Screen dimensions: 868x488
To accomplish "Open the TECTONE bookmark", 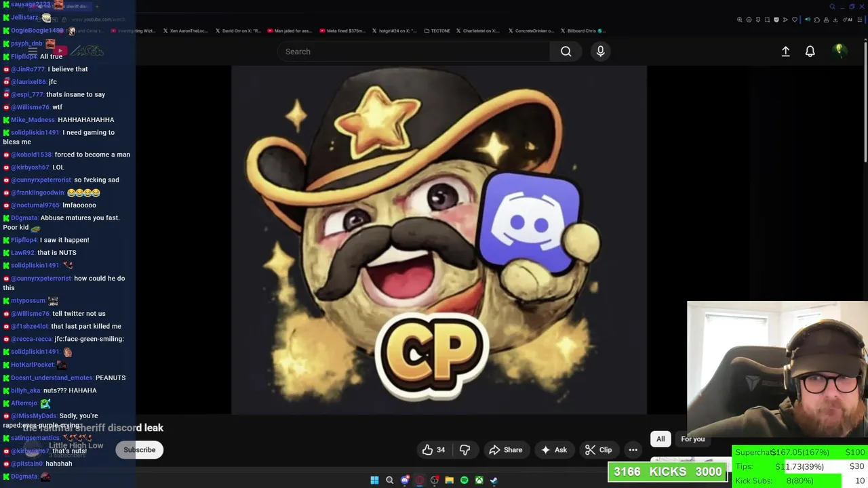I will pos(436,30).
